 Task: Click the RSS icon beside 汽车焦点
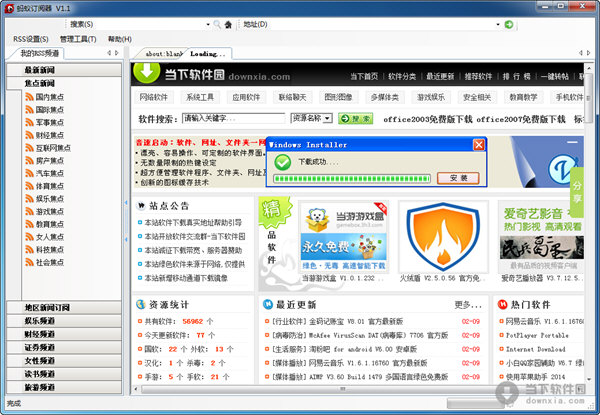click(29, 173)
